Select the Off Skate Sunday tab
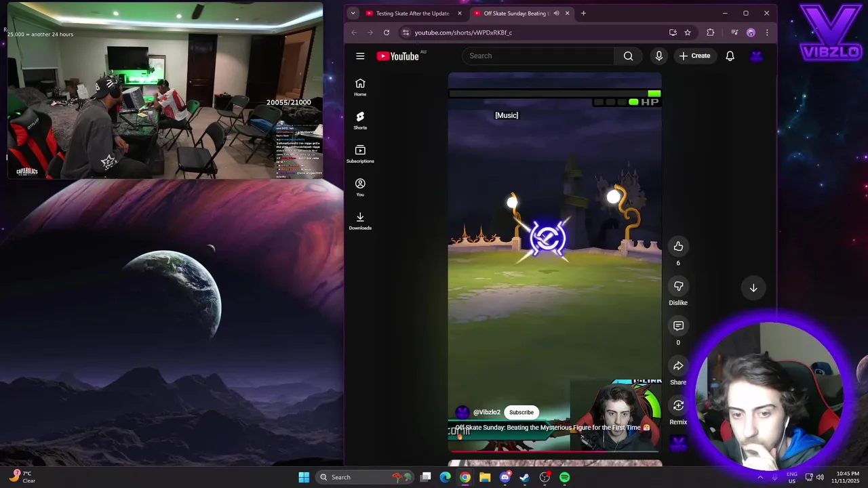 515,13
